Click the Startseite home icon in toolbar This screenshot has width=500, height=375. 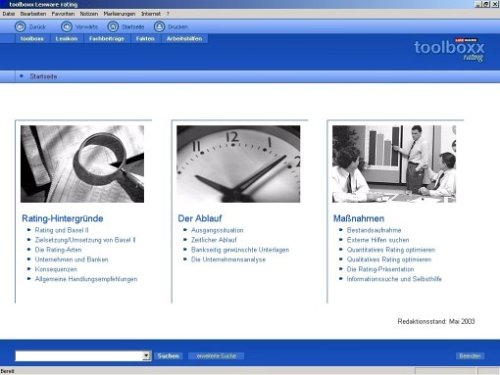pyautogui.click(x=113, y=27)
